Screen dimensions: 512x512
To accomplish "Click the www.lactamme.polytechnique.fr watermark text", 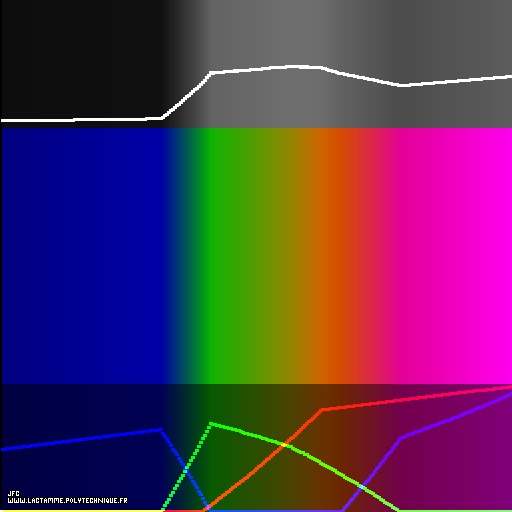I will click(67, 501).
